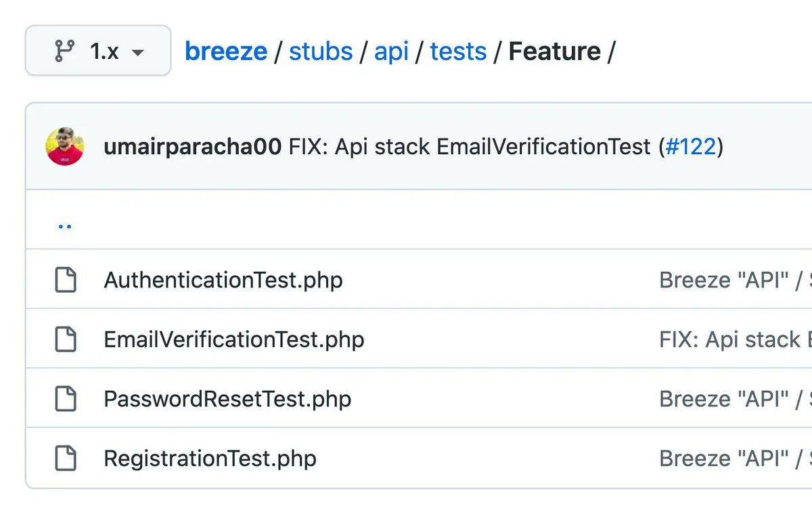Open the 1.x branch selector dropdown
The width and height of the screenshot is (812, 524).
(x=98, y=51)
